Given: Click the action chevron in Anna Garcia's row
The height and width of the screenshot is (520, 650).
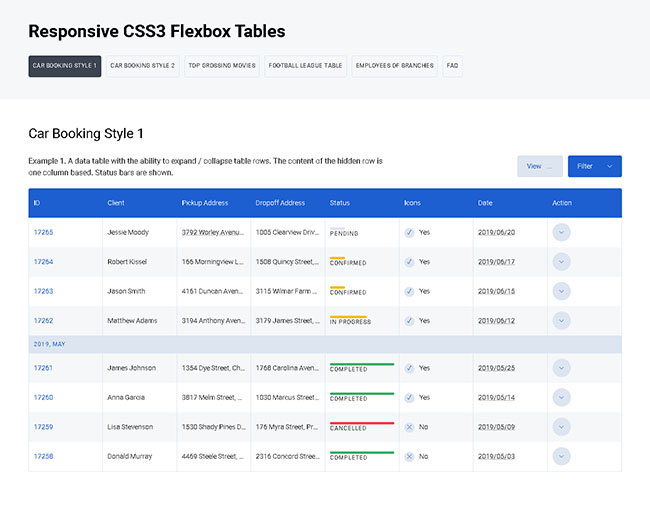Looking at the screenshot, I should click(561, 397).
